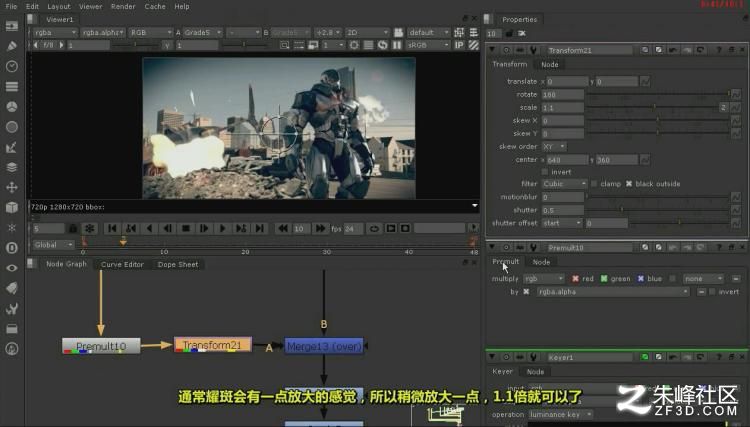Open the Draw nodes brush icon
Screen dimensions: 750x427
tap(12, 46)
